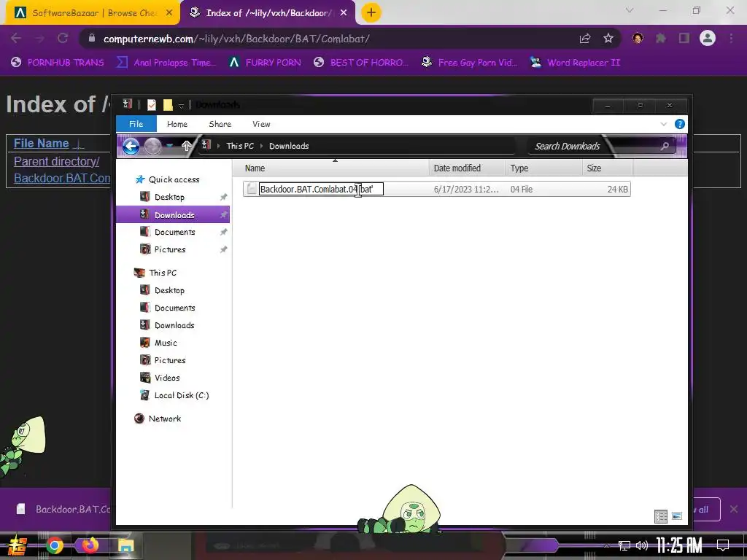Switch to the large icons view layout

click(x=677, y=516)
